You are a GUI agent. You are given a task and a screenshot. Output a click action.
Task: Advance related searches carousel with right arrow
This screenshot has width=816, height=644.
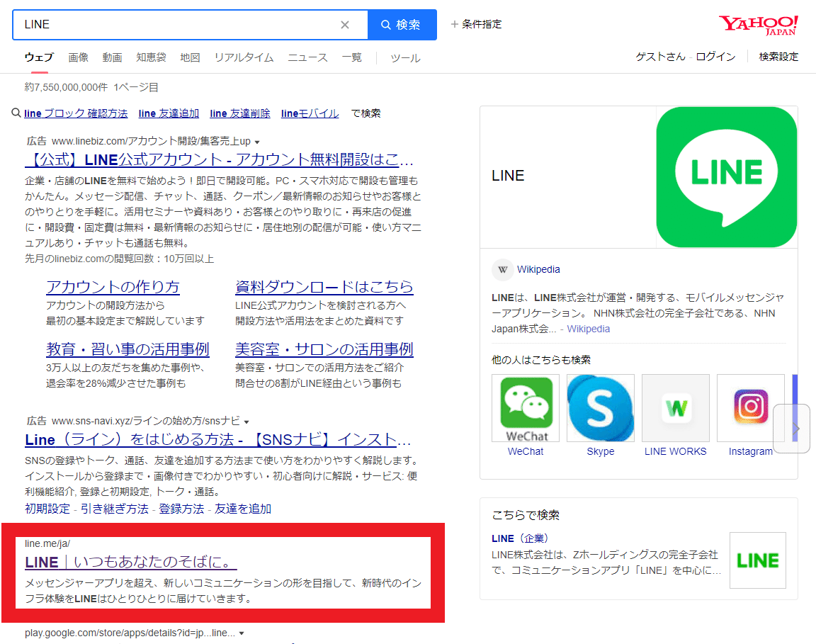[x=792, y=429]
